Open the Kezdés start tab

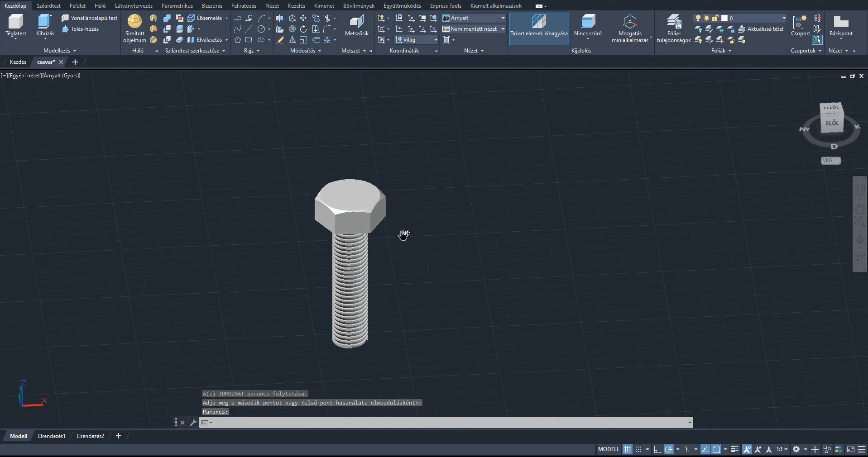18,62
